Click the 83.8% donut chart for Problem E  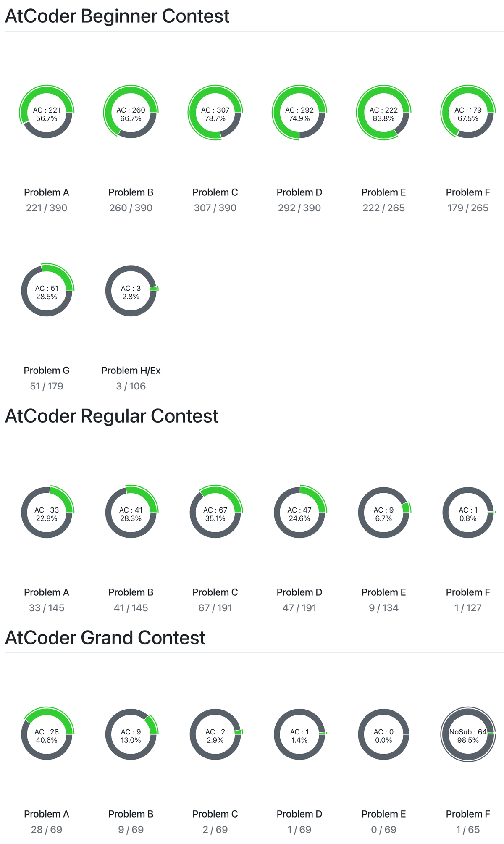[x=383, y=113]
